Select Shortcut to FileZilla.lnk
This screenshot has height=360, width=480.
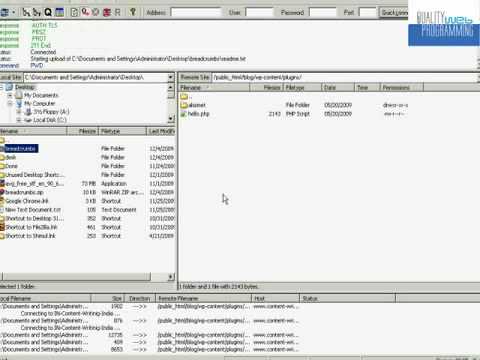click(x=31, y=227)
